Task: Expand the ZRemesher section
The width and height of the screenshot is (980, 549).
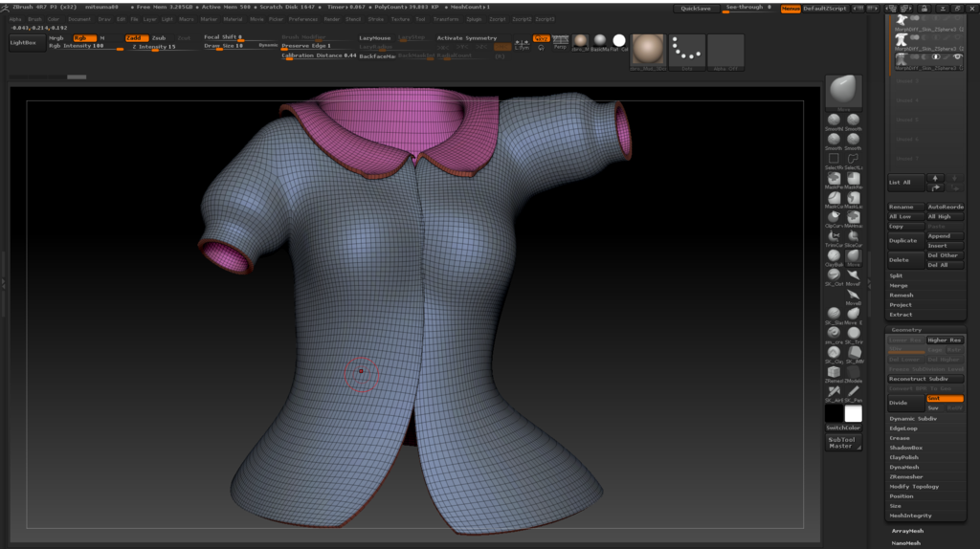Action: (x=905, y=477)
